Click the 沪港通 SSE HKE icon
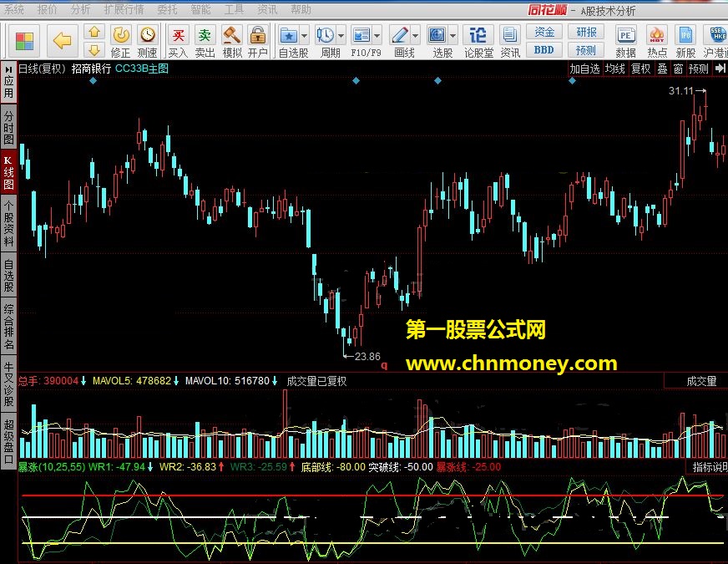728x564 pixels. (x=717, y=35)
